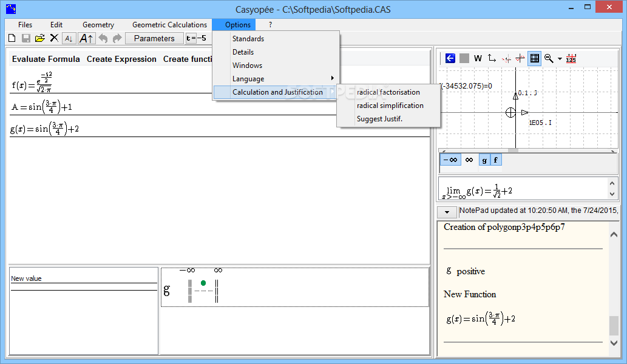Choose Standards from Options menu
This screenshot has width=627, height=364.
276,39
